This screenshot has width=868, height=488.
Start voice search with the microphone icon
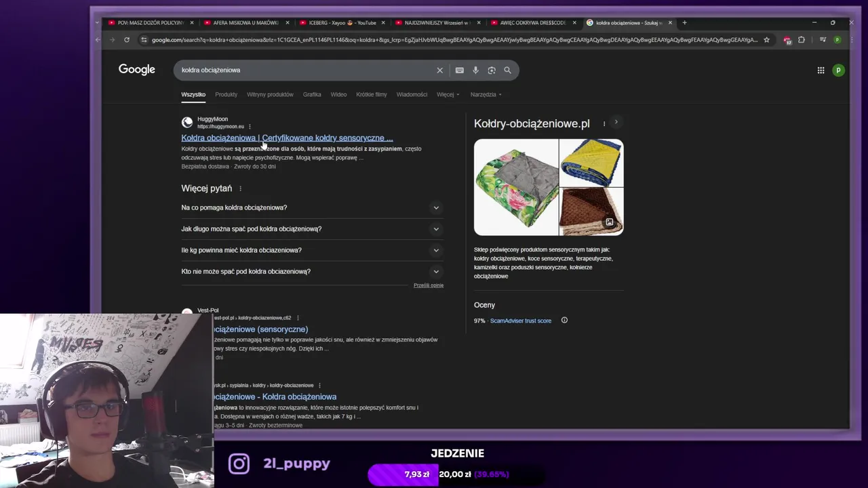pyautogui.click(x=475, y=70)
